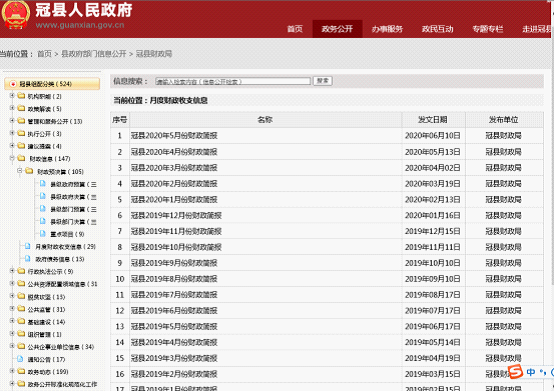
Task: Open the 冠县2019年4月份财政简报 article
Action: 174,342
